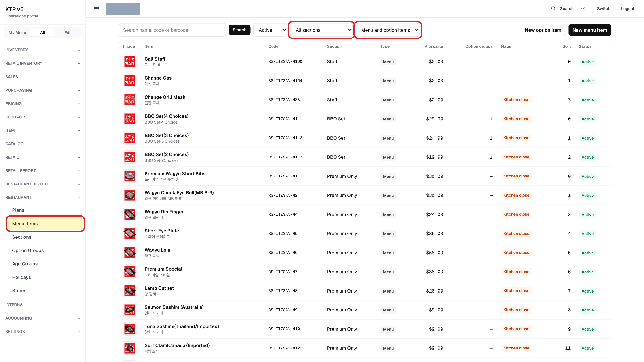Screen dimensions: 644x362
Task: Click the black Search button
Action: (239, 30)
